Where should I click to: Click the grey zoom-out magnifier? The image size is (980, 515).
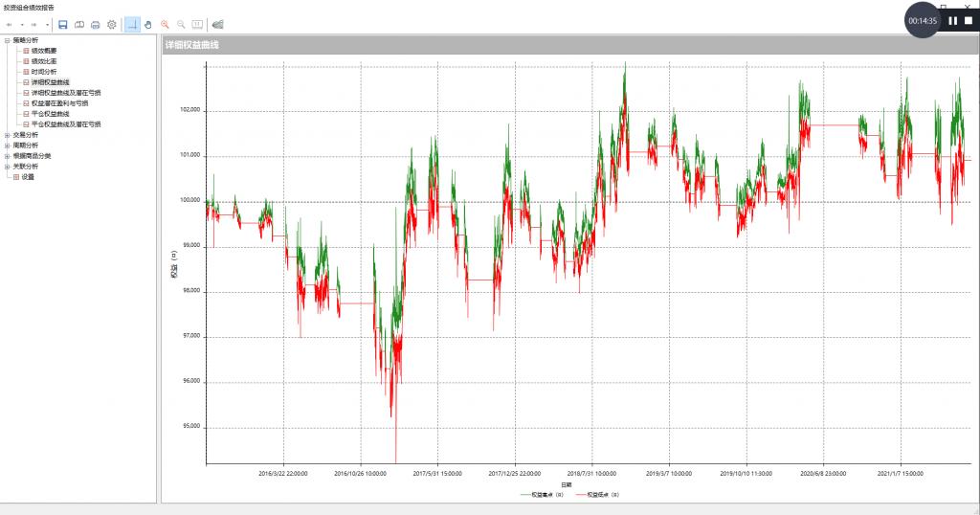(181, 25)
